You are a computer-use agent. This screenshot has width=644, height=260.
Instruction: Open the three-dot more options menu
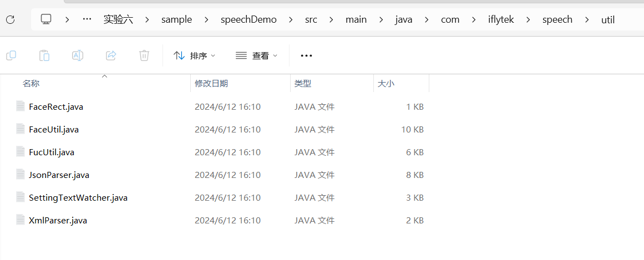tap(306, 55)
